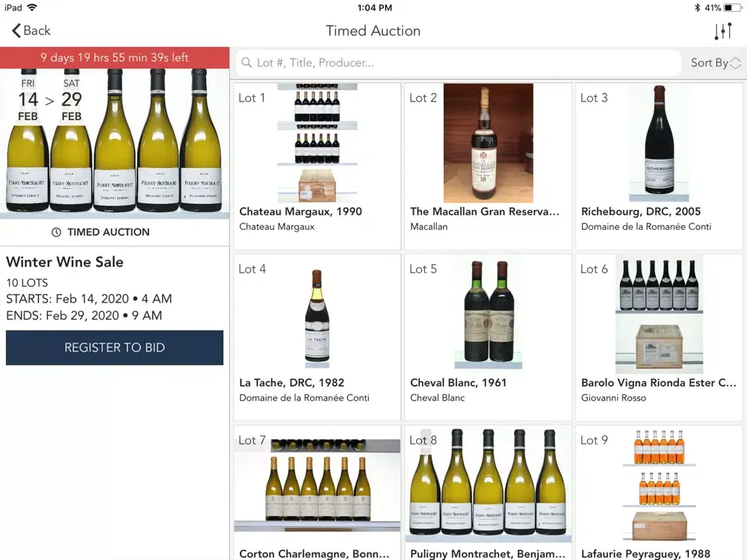Select title 'Cheval Blanc, 1961'
The image size is (747, 560).
(459, 383)
